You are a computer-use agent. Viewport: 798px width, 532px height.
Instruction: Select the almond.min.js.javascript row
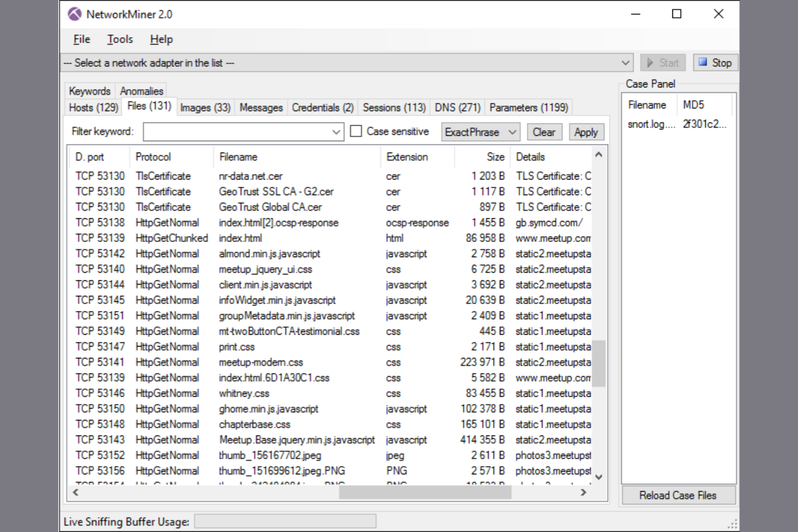point(330,254)
